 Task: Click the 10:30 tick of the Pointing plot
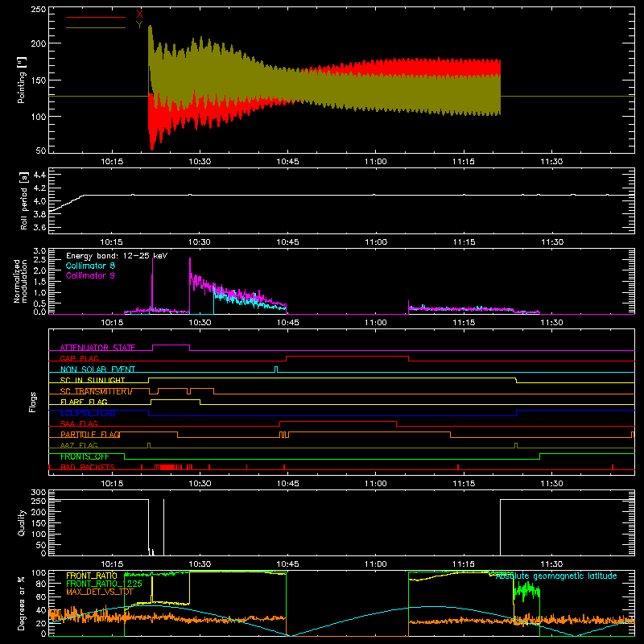tap(200, 162)
